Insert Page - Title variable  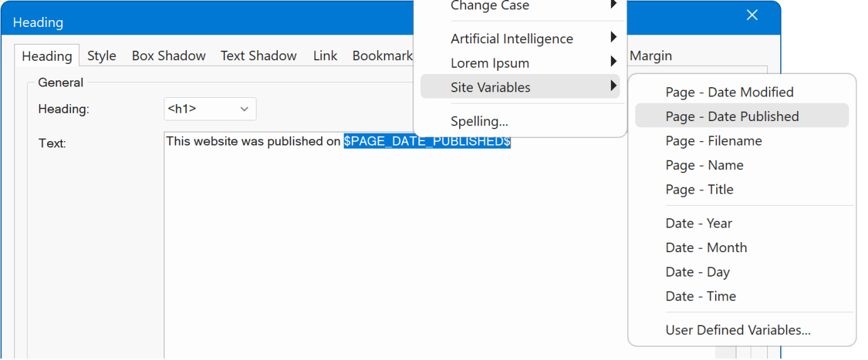pos(699,189)
